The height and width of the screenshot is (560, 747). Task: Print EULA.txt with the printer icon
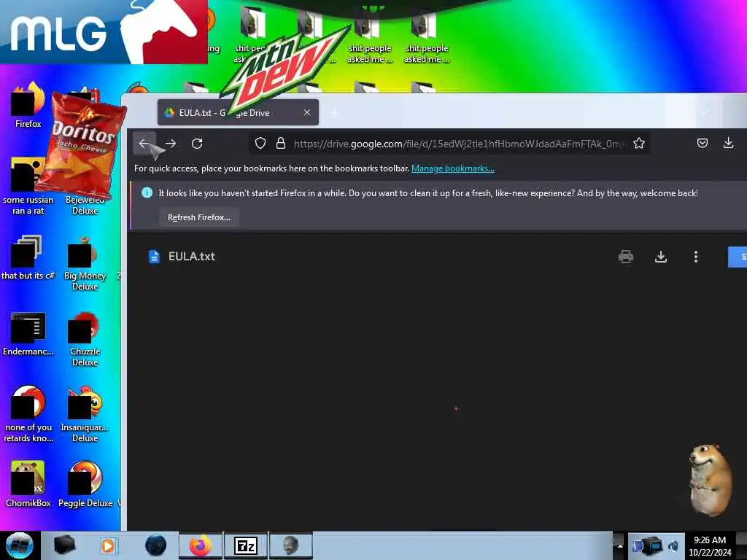coord(625,257)
